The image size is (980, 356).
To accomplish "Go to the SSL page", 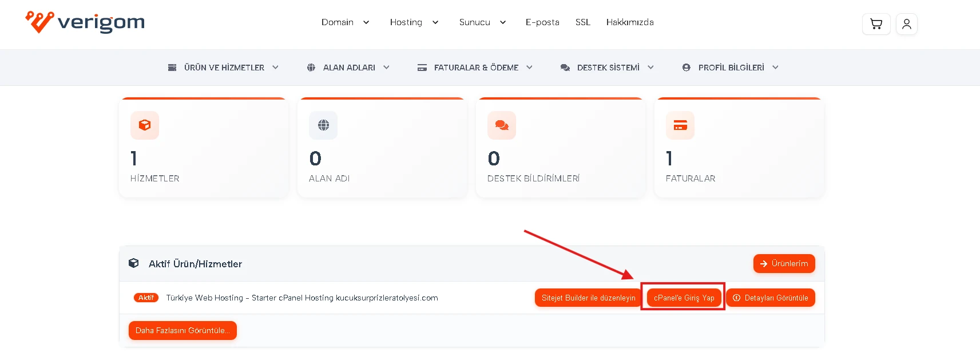I will [x=583, y=22].
